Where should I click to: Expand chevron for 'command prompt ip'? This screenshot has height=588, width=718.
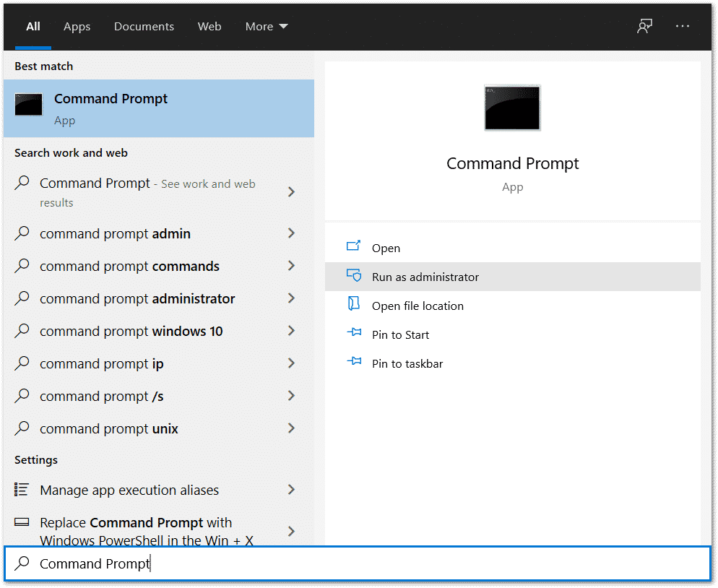pyautogui.click(x=291, y=363)
